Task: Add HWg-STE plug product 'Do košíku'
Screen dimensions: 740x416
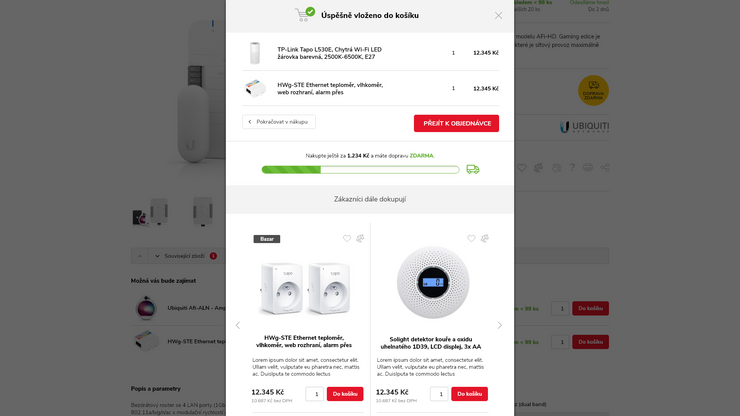Action: pos(345,394)
